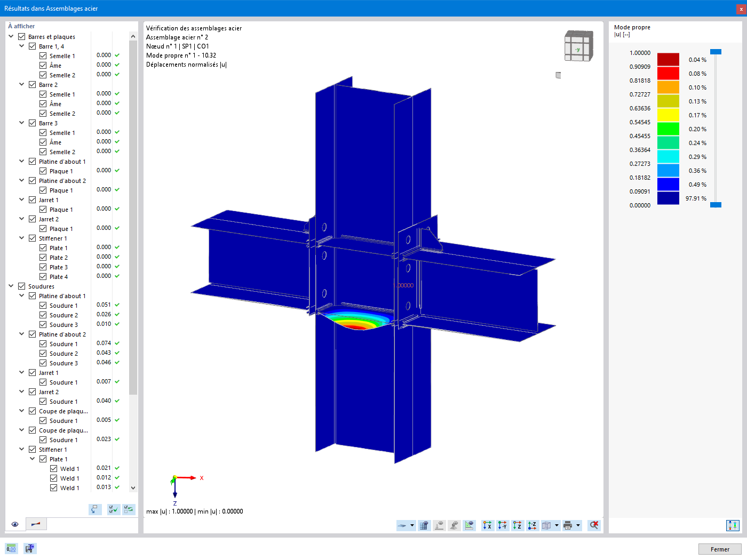The width and height of the screenshot is (747, 560).
Task: Click the Mode propre legend title
Action: click(x=632, y=27)
